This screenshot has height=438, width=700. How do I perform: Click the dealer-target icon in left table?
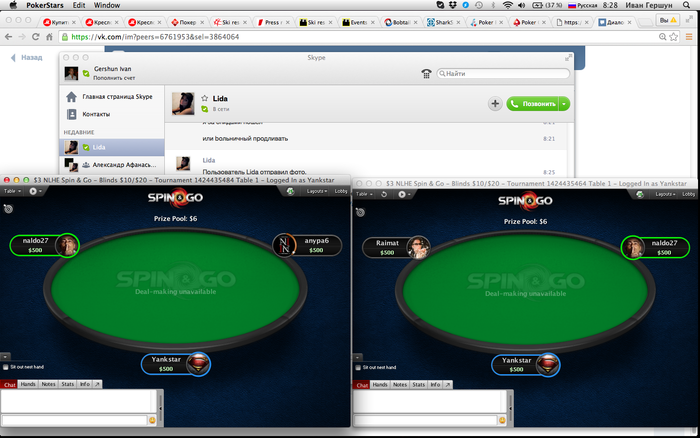(8, 208)
